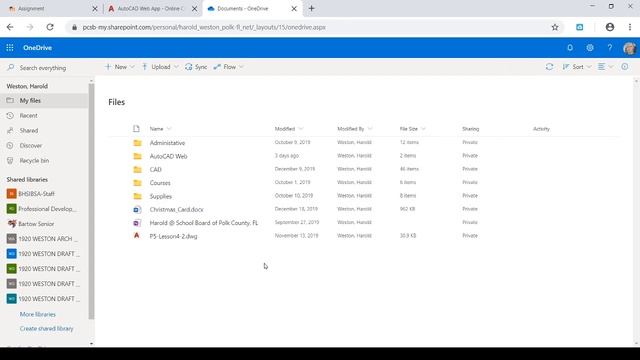Click the AutoCAD icon of P5-Lesson4-2.dwg
The image size is (640, 360).
[x=137, y=236]
